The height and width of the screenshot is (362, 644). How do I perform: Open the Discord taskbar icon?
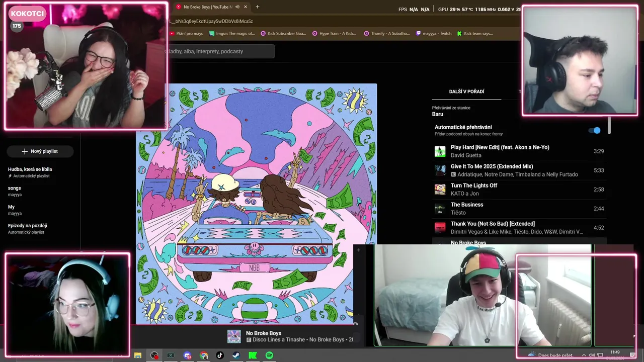pyautogui.click(x=187, y=355)
